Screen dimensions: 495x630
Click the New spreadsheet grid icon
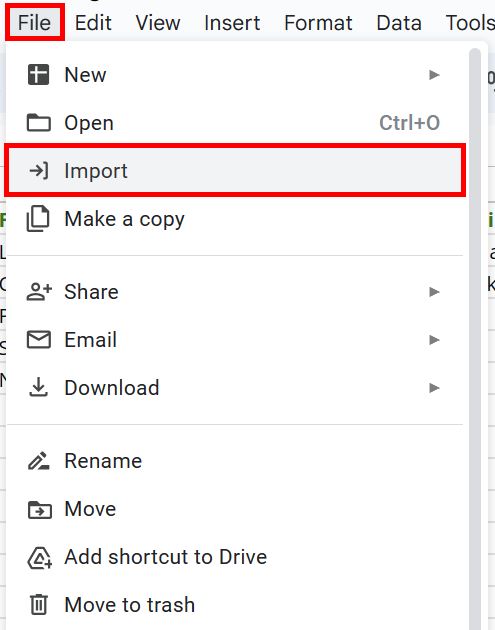[39, 75]
